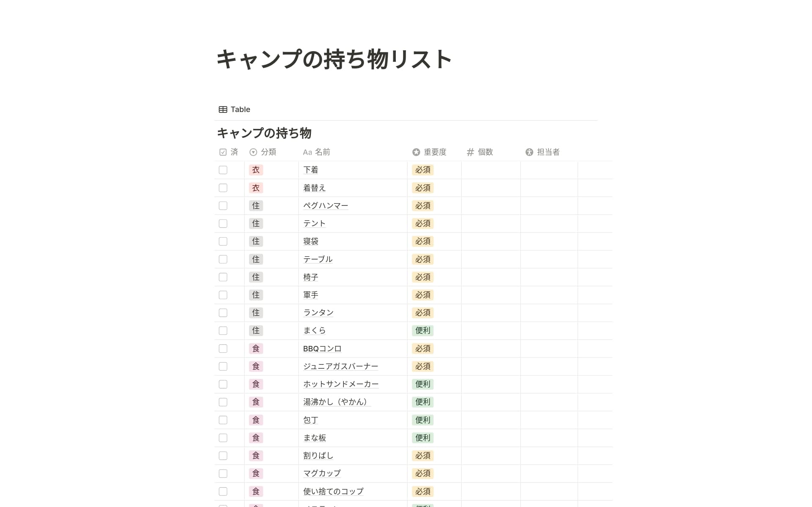This screenshot has height=507, width=812.
Task: Click the Aa icon beside 名前 header
Action: click(x=307, y=152)
